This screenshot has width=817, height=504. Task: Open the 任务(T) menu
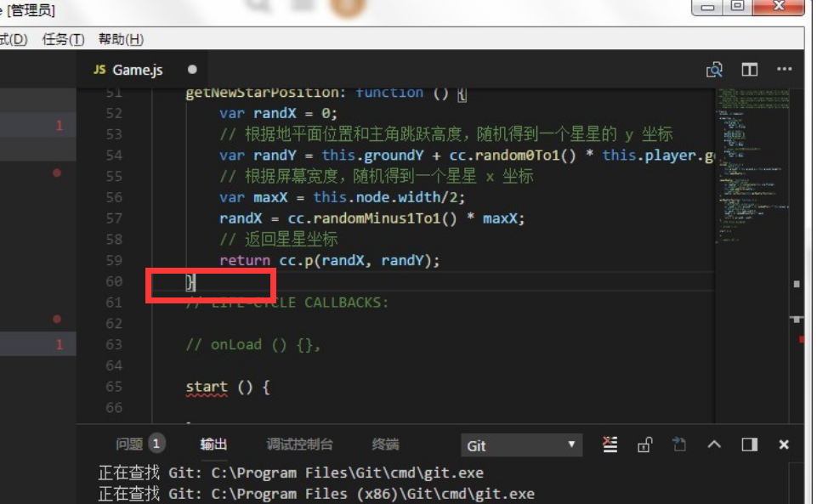tap(63, 39)
